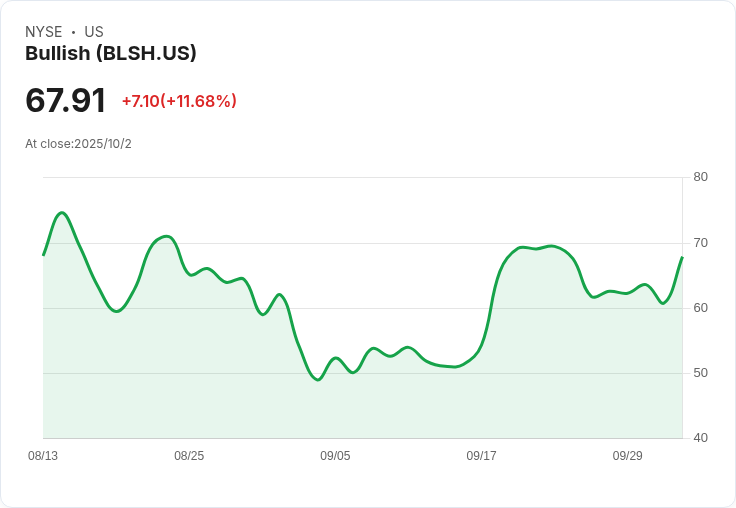Click the chart line's highest peak after 08/13
Screen dimensions: 736x508
tap(62, 212)
